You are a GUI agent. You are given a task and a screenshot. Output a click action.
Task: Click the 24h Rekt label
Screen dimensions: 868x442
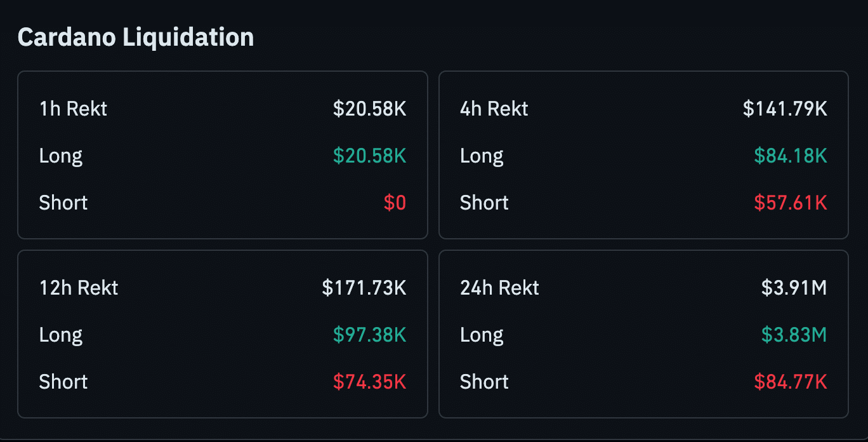click(x=499, y=288)
